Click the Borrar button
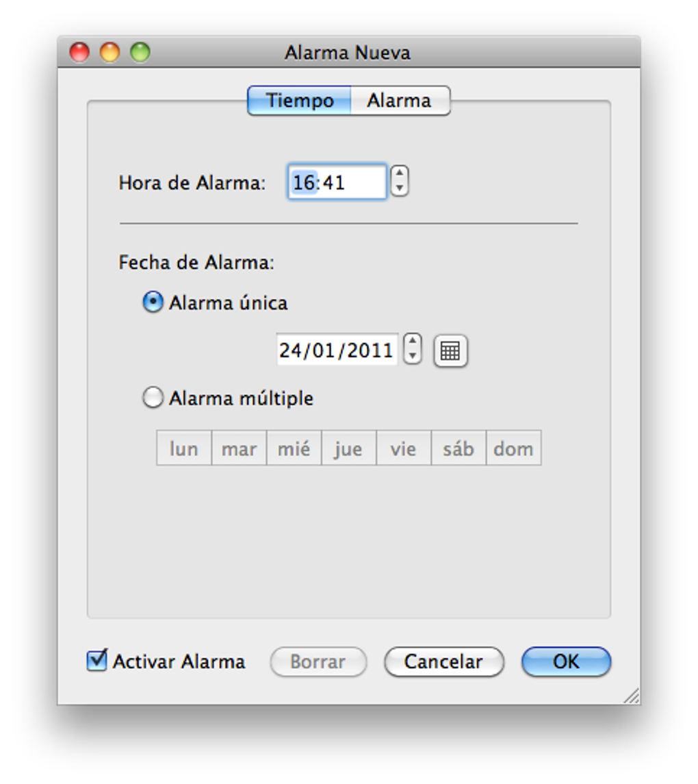 (318, 662)
